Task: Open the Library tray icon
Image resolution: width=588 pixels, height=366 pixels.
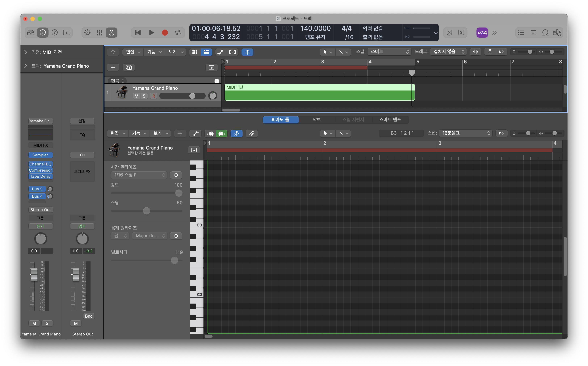Action: click(x=31, y=33)
